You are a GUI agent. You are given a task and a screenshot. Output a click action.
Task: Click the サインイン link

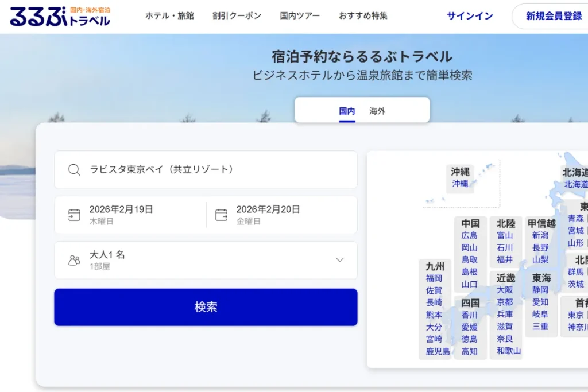click(x=469, y=15)
